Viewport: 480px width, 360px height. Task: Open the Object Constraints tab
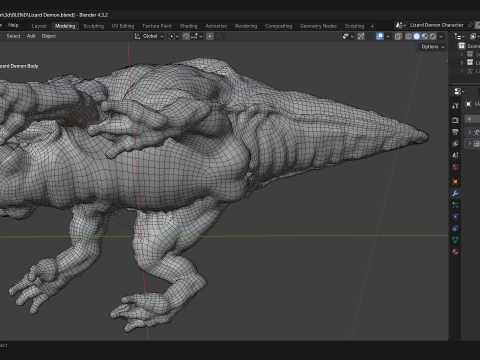[x=455, y=228]
